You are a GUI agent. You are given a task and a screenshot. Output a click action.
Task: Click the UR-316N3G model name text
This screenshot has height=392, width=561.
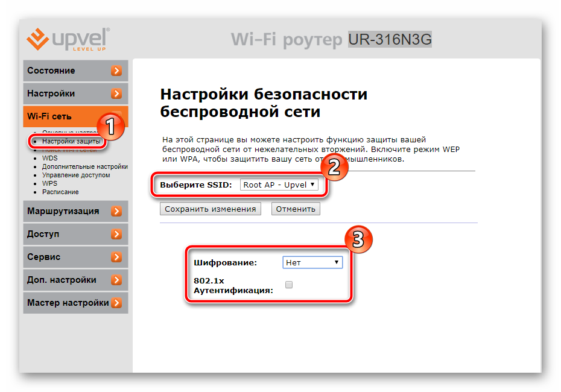point(390,39)
